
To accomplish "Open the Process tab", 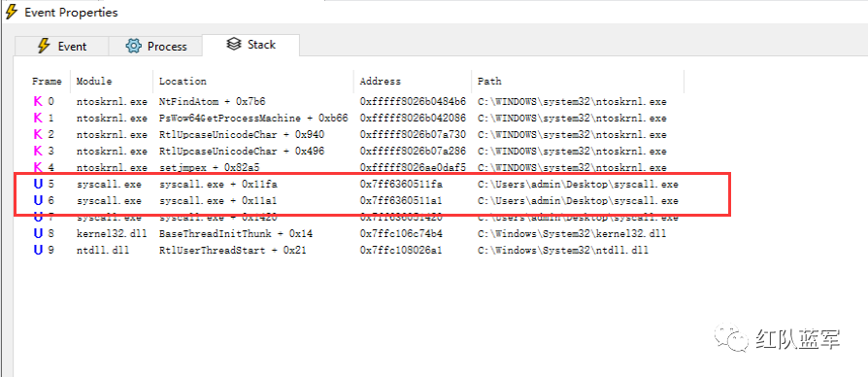I will coord(155,46).
